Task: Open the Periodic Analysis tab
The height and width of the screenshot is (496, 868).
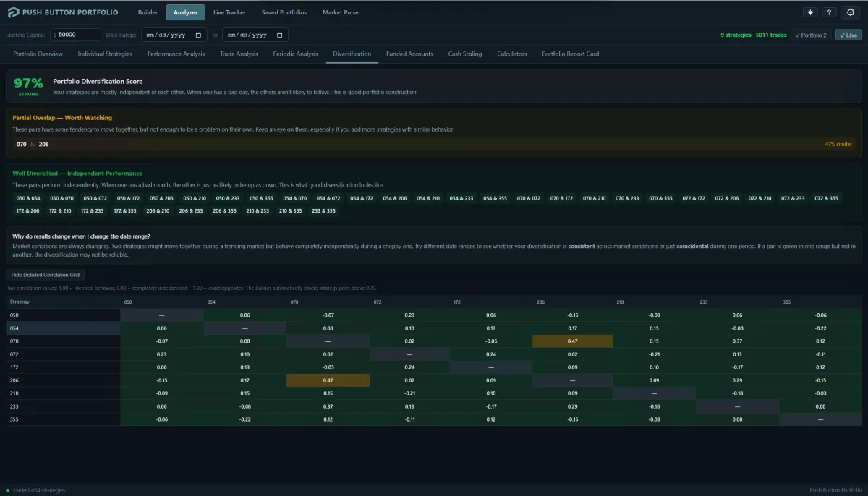Action: click(x=295, y=54)
